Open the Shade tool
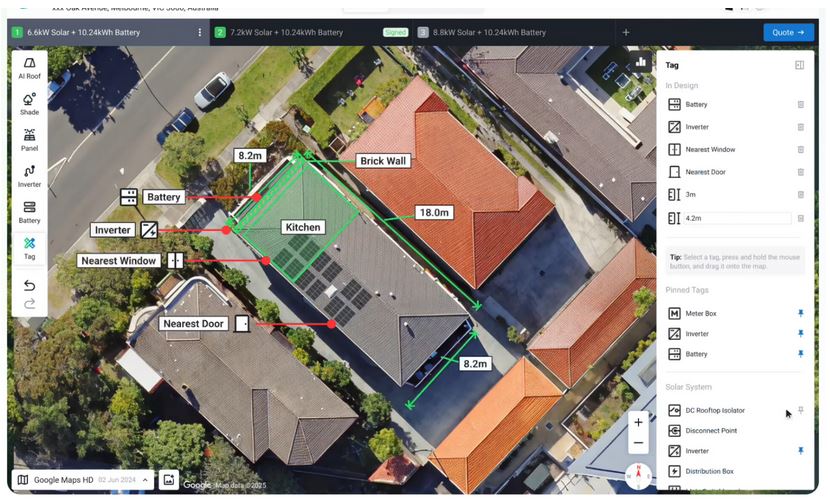 click(x=30, y=104)
